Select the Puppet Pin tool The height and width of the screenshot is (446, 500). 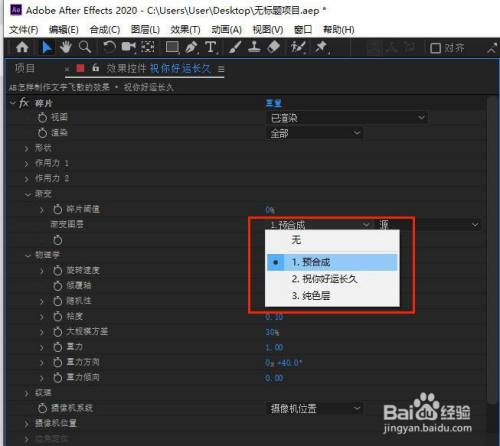pyautogui.click(x=322, y=47)
